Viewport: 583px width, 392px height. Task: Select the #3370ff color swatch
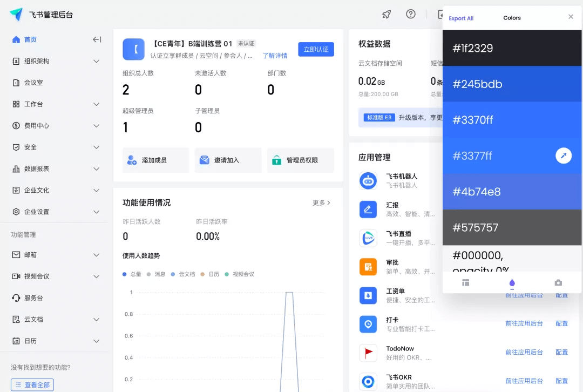[x=512, y=120]
